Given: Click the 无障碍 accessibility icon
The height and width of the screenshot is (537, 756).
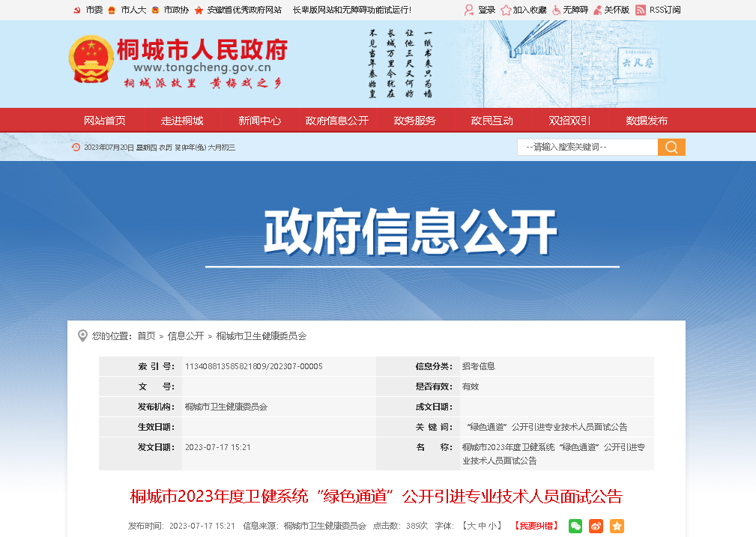Looking at the screenshot, I should pyautogui.click(x=557, y=10).
